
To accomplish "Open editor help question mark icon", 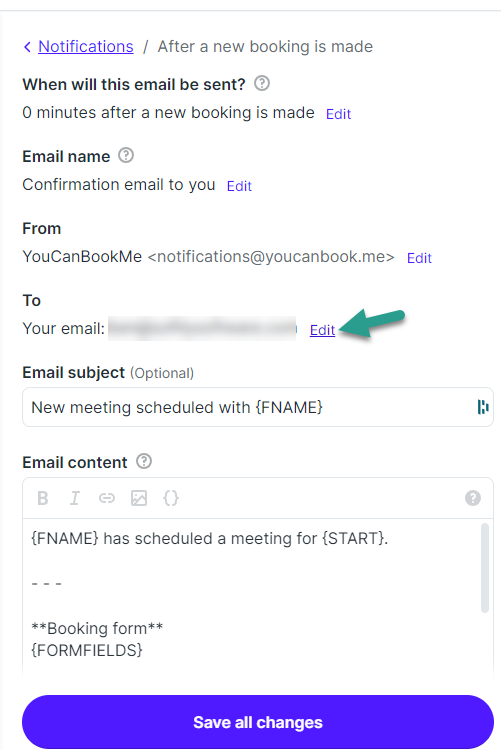I will pos(473,498).
